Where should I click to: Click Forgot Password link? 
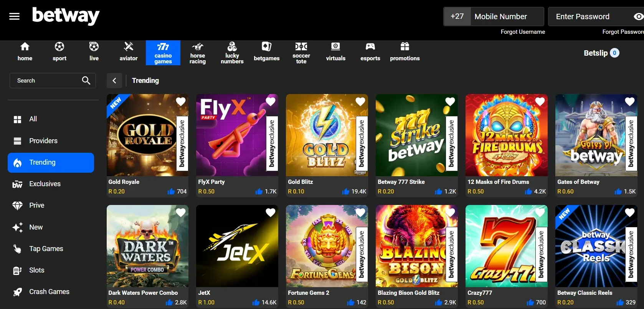(x=623, y=32)
